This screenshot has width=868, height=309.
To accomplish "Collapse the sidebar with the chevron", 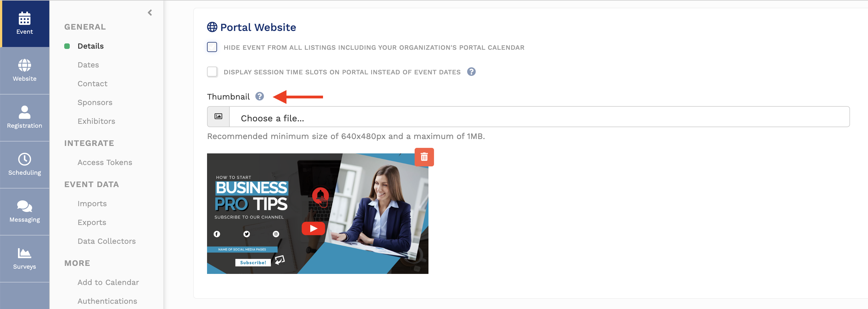I will click(150, 13).
